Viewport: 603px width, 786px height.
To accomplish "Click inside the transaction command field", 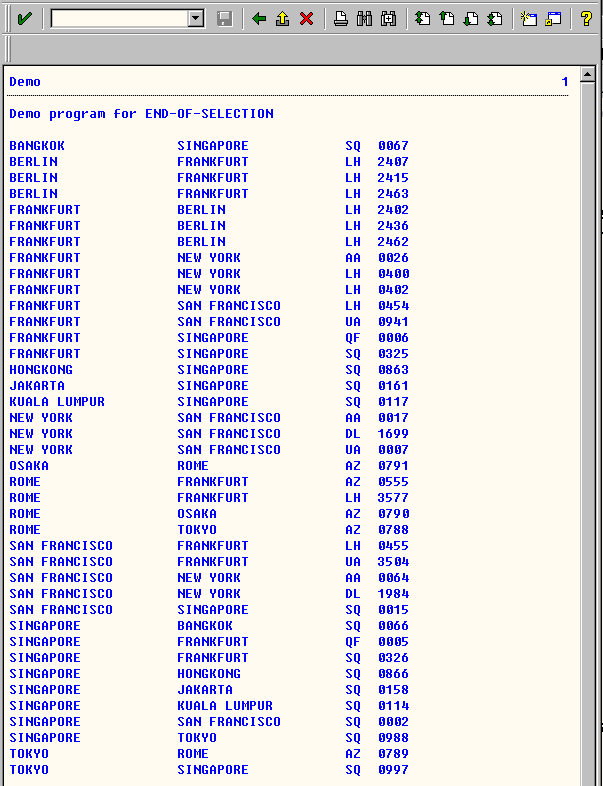I will 119,18.
